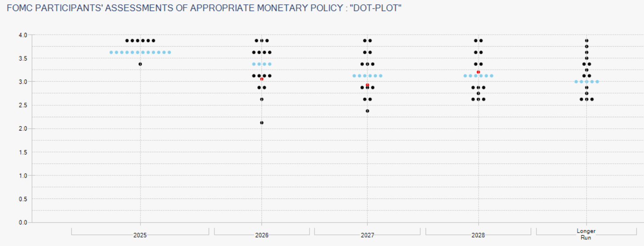Screen dimensions: 644x246
Task: Click the topmost dot in Longer Run column
Action: pos(587,40)
